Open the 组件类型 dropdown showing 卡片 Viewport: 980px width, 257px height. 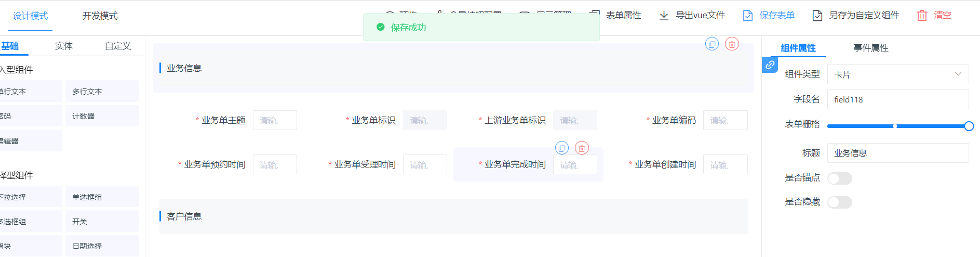click(x=898, y=74)
